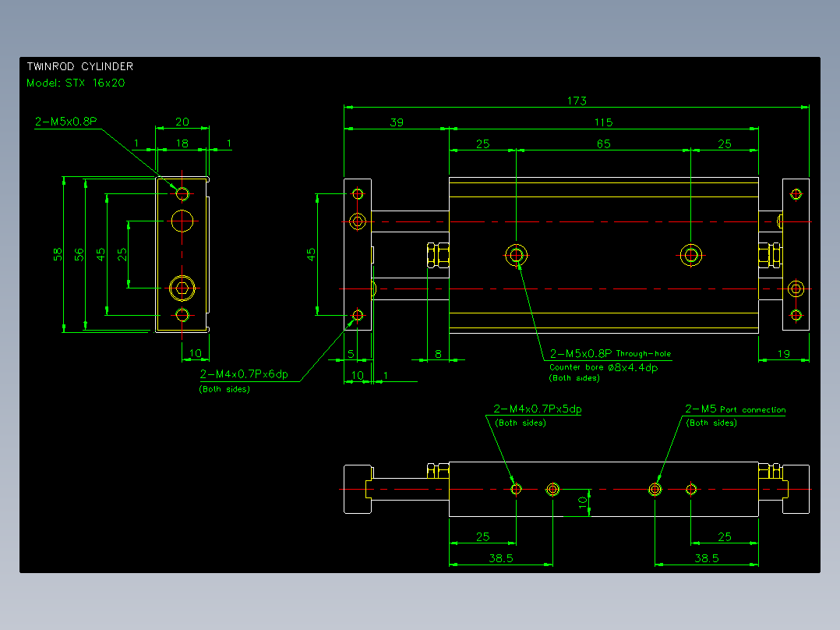Select '(Both sides)' under 2-M5 Port connection
This screenshot has width=840, height=630.
point(711,423)
